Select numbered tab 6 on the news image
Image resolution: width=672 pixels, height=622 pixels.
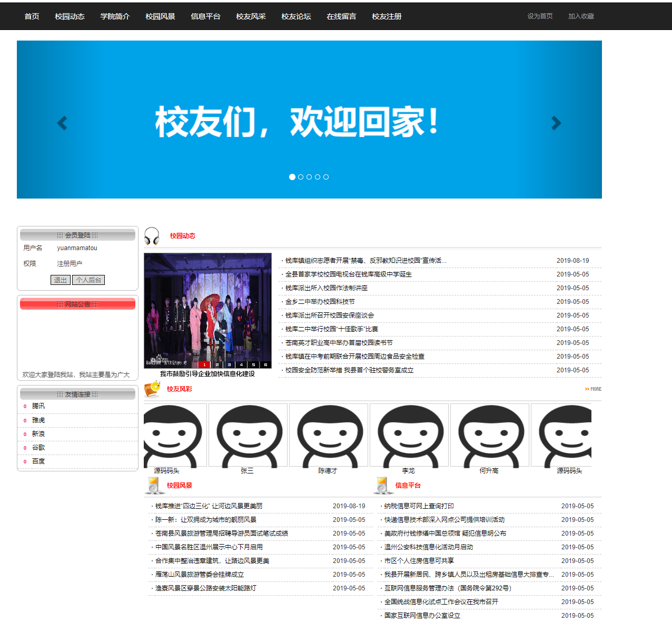(x=266, y=364)
